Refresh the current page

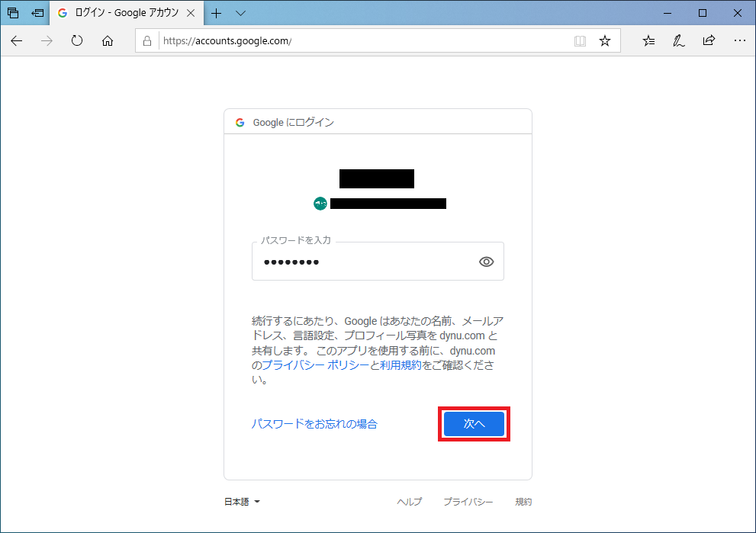(x=77, y=41)
